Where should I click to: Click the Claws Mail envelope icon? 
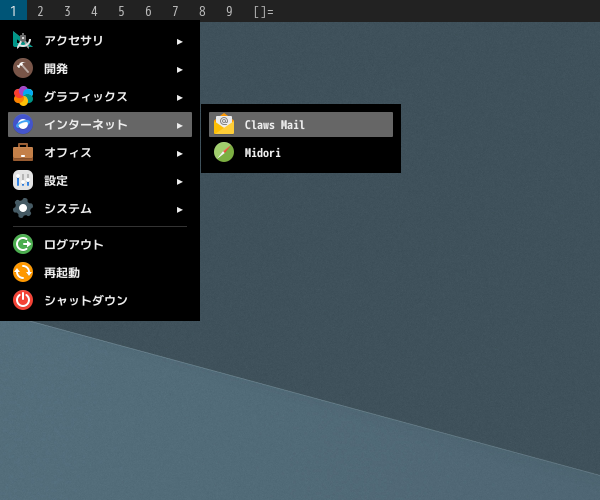point(224,124)
